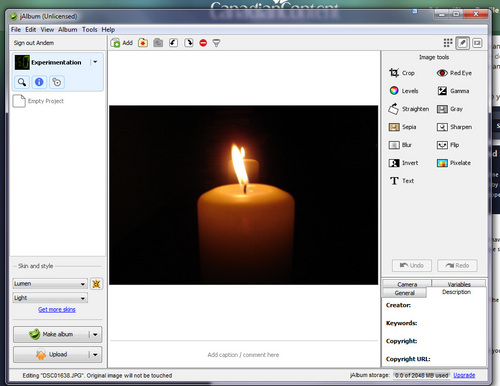Click the jAlbum storage usage bar
The width and height of the screenshot is (500, 386).
421,375
